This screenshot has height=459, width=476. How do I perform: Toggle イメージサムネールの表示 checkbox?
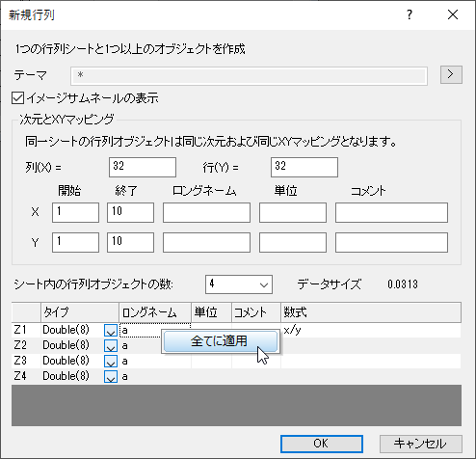tap(17, 98)
